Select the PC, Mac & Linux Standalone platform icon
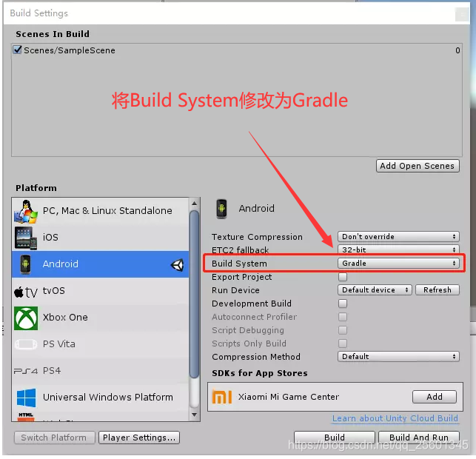 point(26,211)
